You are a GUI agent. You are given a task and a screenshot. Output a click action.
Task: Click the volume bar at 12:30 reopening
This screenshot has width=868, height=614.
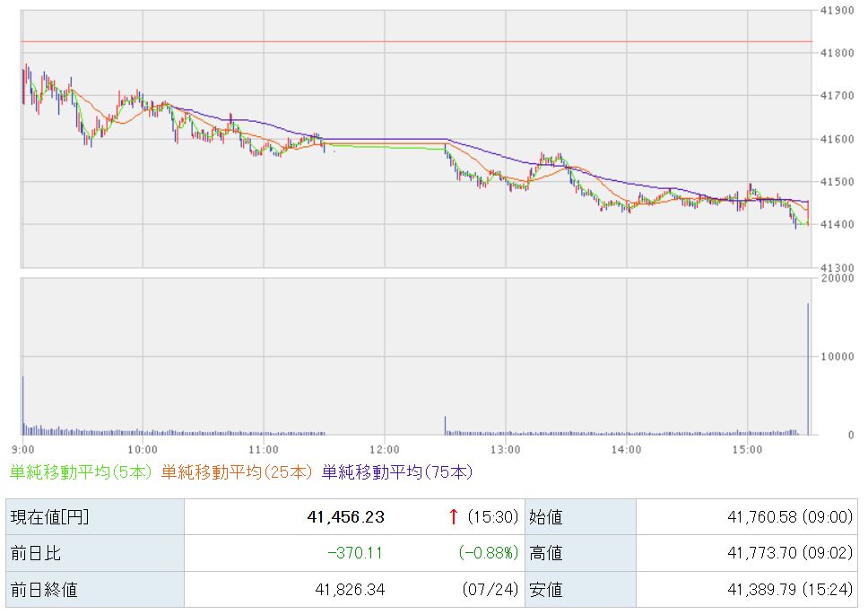pos(445,426)
